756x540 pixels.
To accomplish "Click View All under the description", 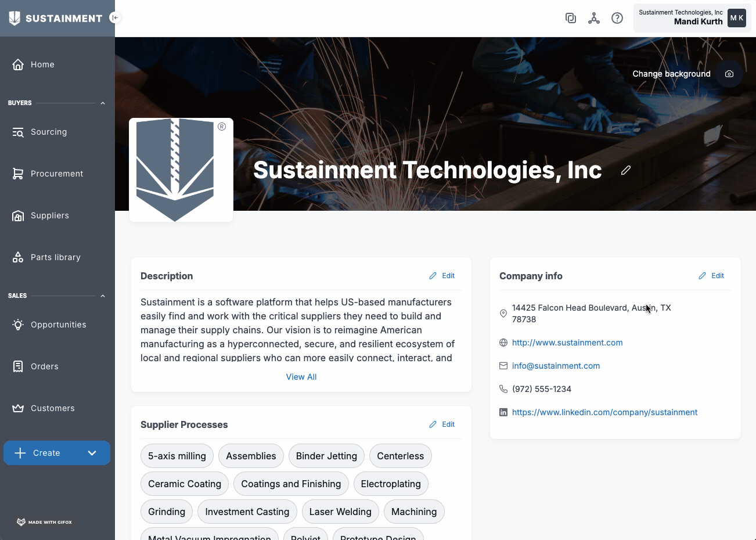I will point(301,377).
